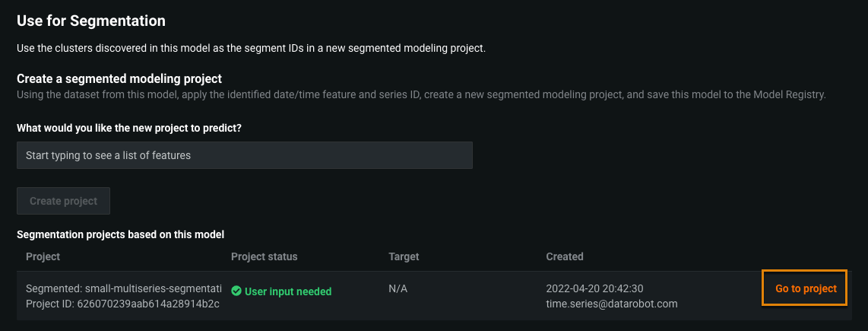
Task: Select the Segmented small-multiseries project name
Action: [123, 289]
